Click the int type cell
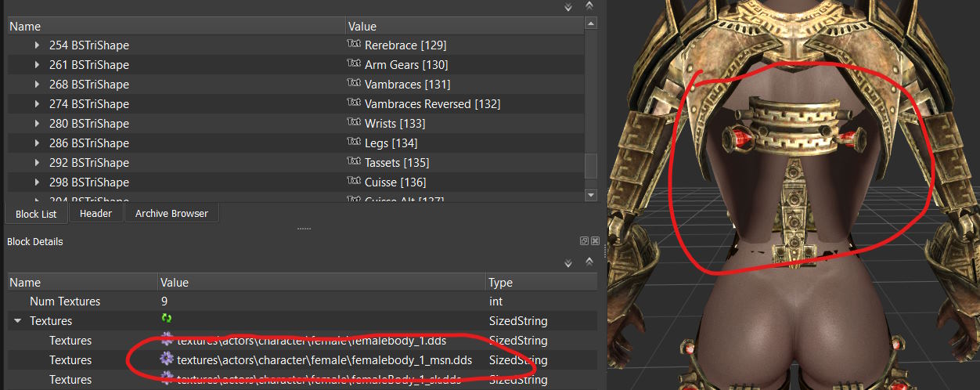This screenshot has height=390, width=980. click(x=495, y=302)
